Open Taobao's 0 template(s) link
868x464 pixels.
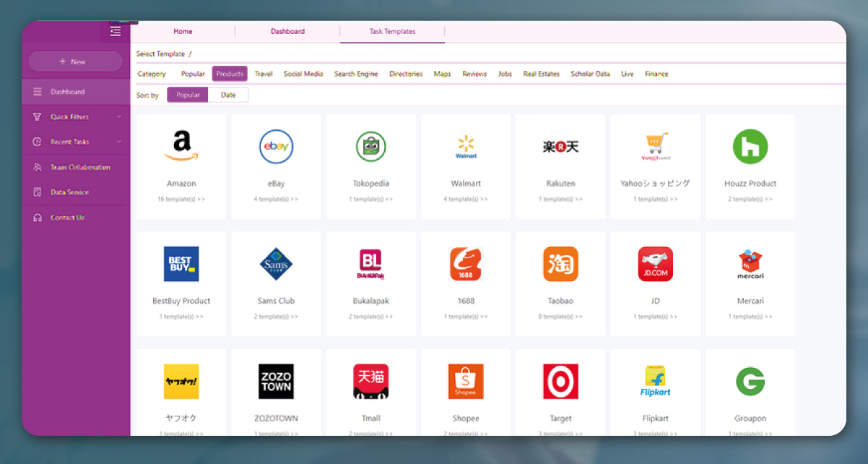[x=560, y=317]
